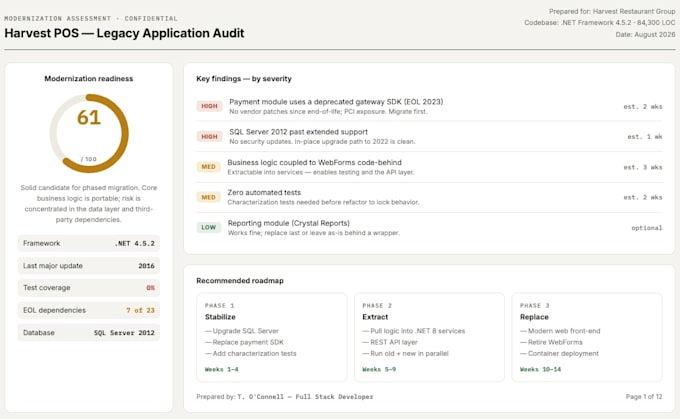The image size is (680, 419).
Task: Click 'Prepared by: T. O'Connell' footer
Action: 284,397
